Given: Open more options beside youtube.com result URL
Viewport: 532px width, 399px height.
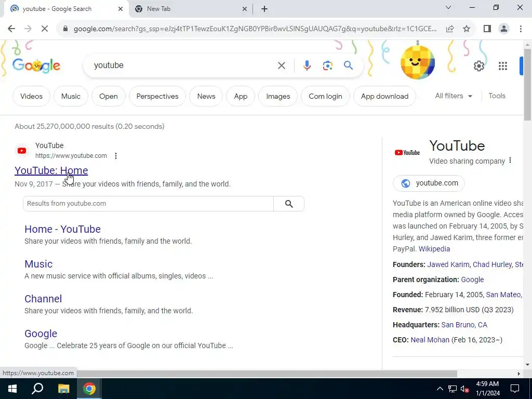Looking at the screenshot, I should click(116, 156).
